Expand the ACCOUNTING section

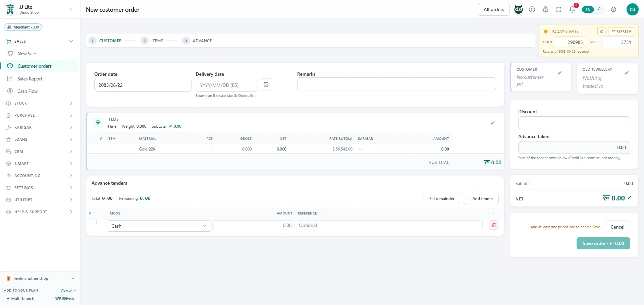click(x=71, y=176)
